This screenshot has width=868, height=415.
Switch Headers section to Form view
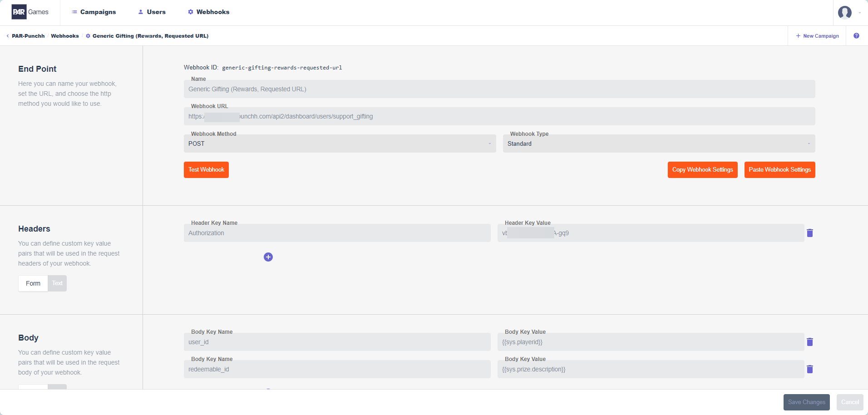tap(33, 283)
